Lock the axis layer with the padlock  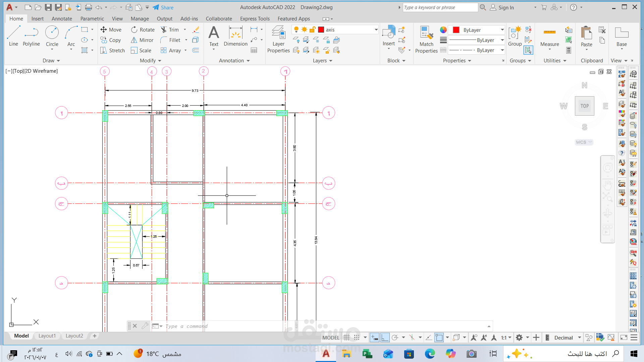pyautogui.click(x=313, y=29)
